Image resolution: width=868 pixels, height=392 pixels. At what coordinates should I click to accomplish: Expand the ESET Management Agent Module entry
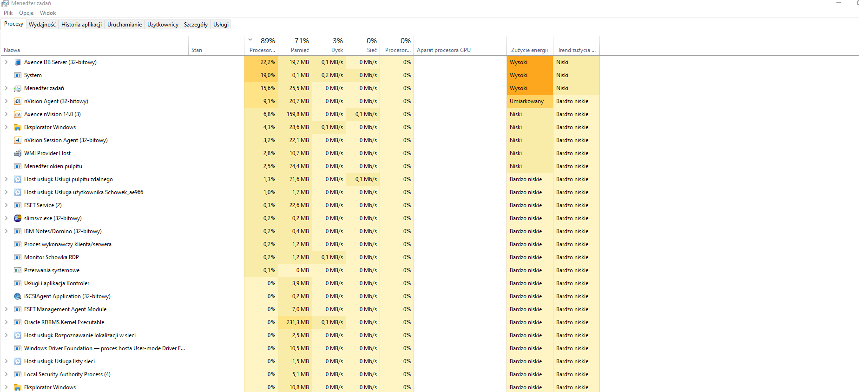coord(6,309)
